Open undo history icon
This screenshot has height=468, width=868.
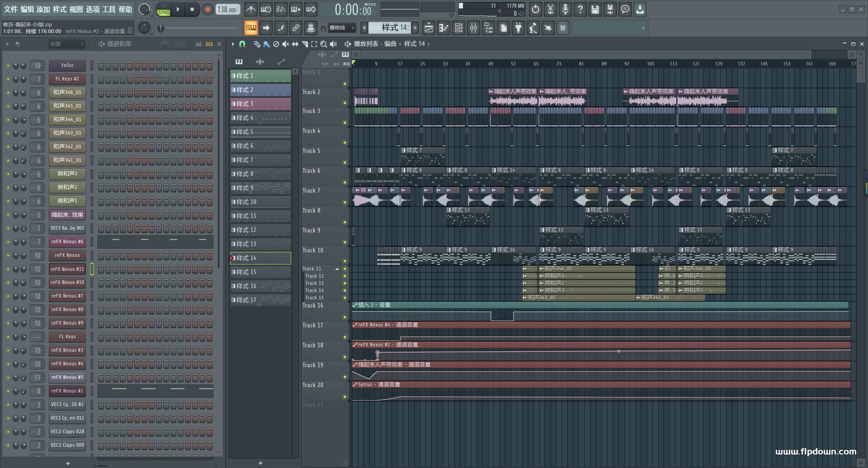coord(536,9)
